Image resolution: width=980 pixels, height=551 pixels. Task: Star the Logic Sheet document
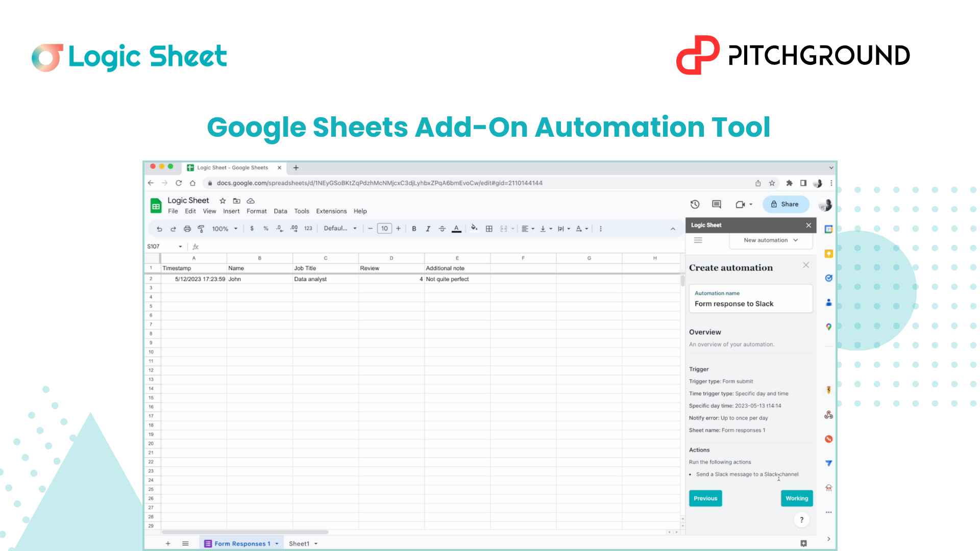pyautogui.click(x=223, y=201)
